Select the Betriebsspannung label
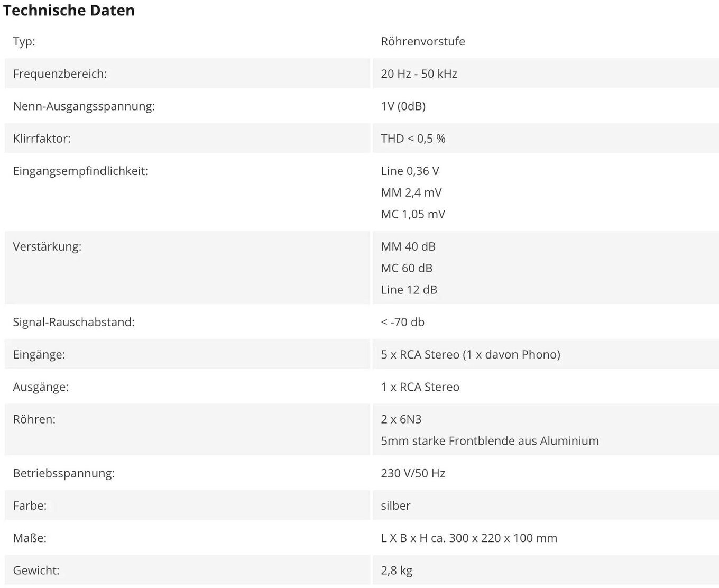This screenshot has width=719, height=588. coord(64,473)
